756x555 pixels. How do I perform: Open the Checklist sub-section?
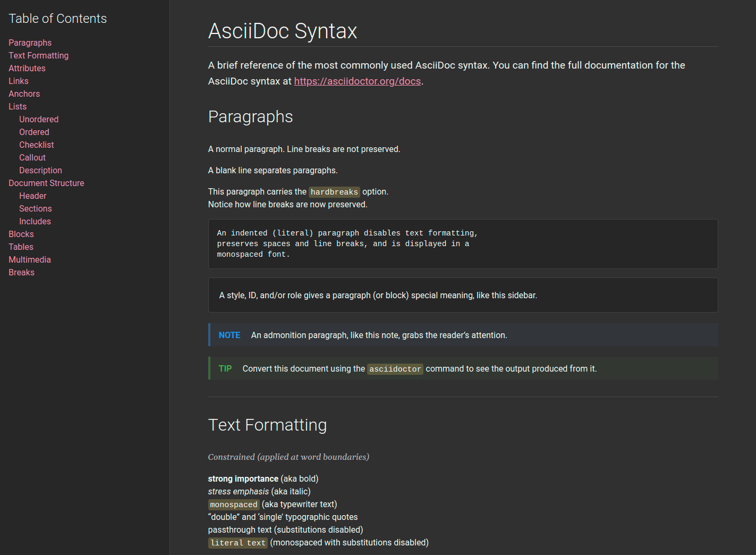point(36,145)
